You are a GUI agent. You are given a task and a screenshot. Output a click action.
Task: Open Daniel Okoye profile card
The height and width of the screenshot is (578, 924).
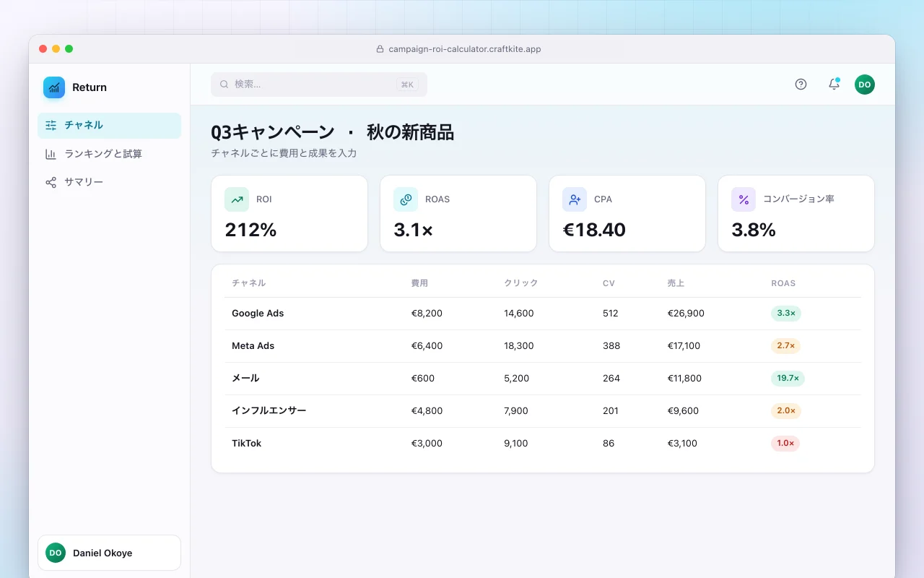[109, 553]
